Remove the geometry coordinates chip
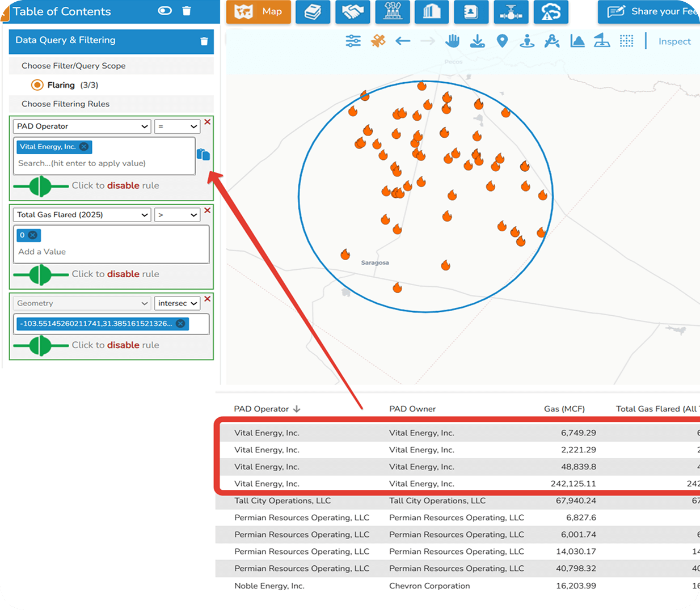 (180, 323)
